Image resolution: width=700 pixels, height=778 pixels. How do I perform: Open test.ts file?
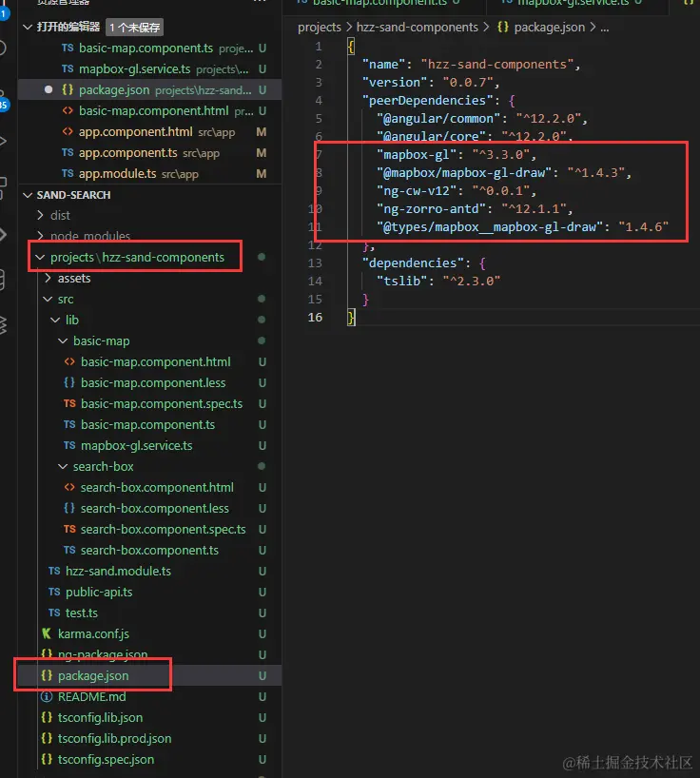(x=149, y=613)
